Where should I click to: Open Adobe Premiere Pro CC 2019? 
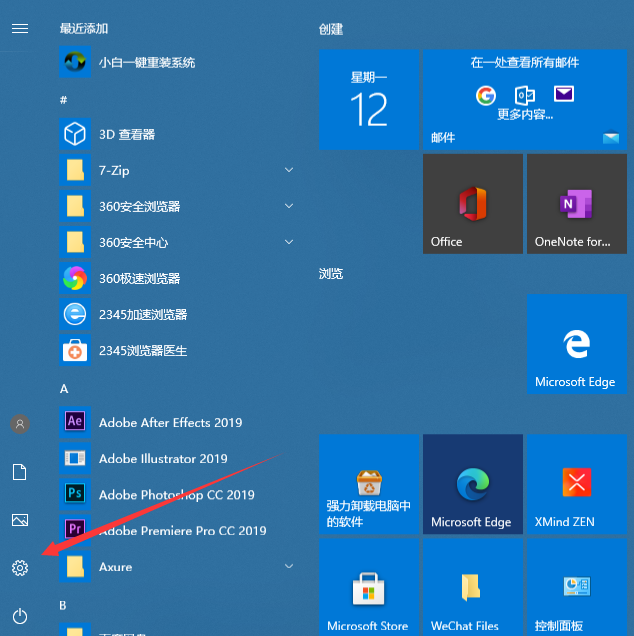click(177, 531)
